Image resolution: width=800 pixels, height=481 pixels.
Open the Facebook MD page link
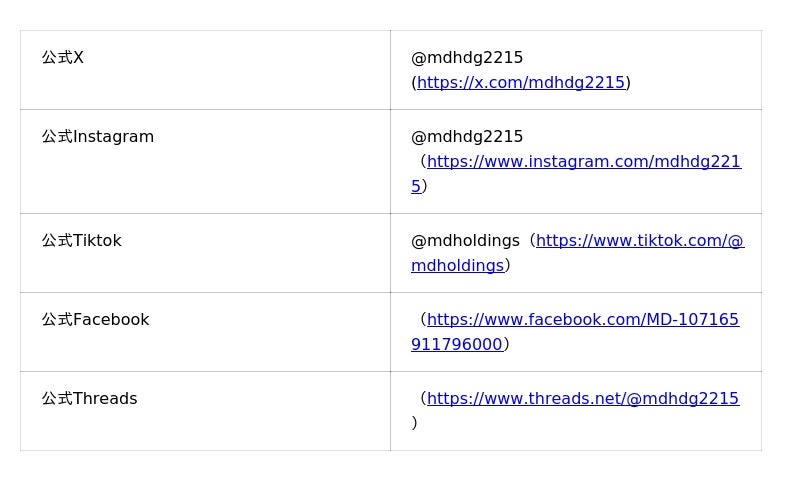coord(582,320)
